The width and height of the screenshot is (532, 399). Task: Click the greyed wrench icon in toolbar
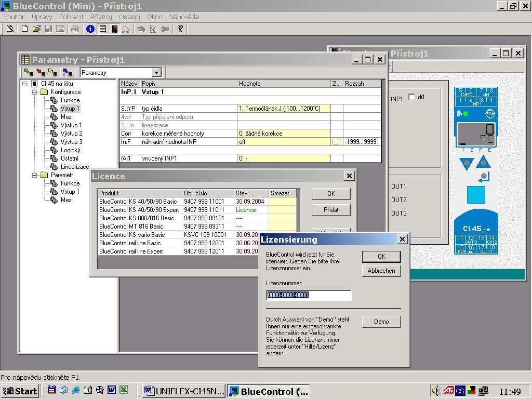click(165, 29)
